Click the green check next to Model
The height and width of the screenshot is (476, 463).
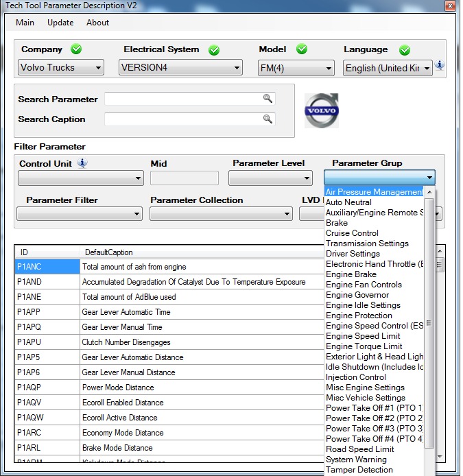[x=302, y=49]
